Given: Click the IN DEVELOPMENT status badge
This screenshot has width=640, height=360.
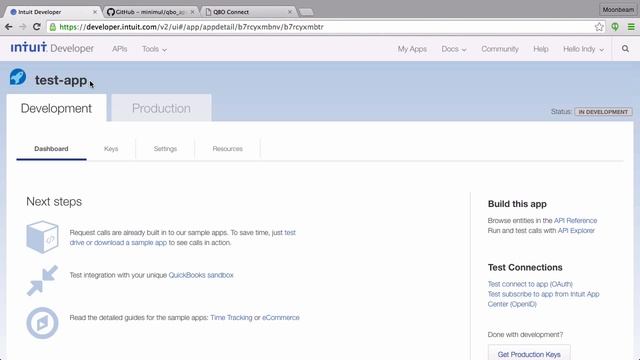Looking at the screenshot, I should coord(603,111).
